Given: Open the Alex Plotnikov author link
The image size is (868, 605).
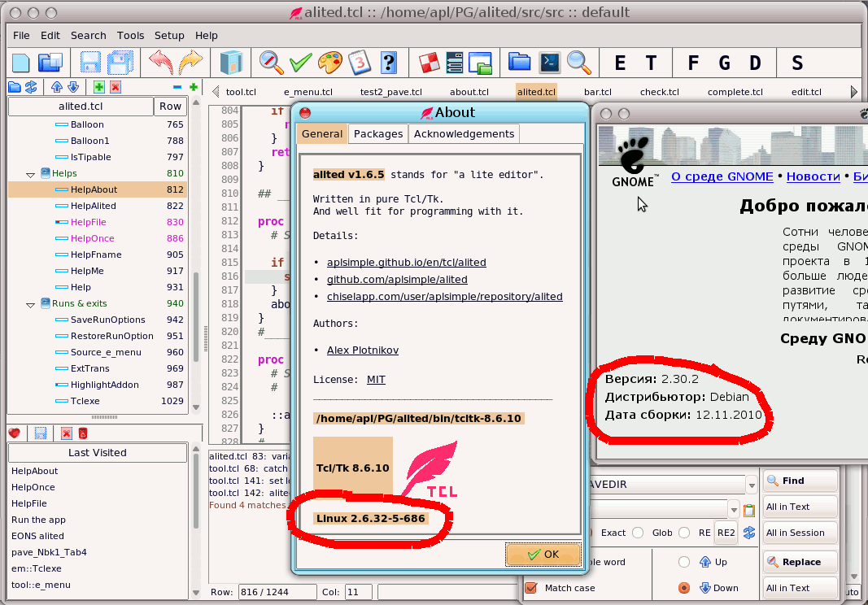Looking at the screenshot, I should 363,350.
